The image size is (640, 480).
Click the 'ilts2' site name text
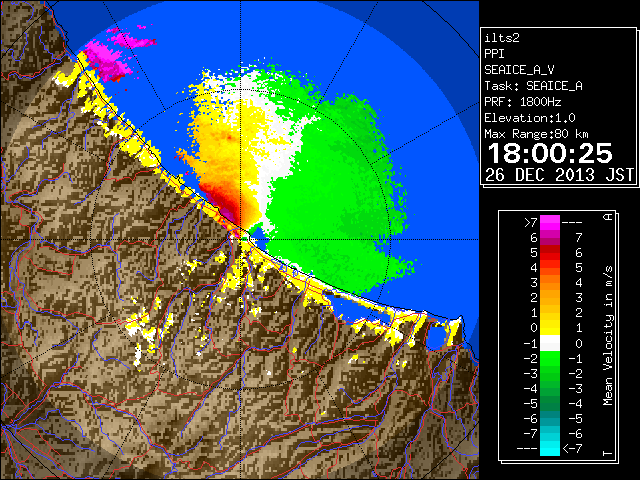(x=502, y=38)
